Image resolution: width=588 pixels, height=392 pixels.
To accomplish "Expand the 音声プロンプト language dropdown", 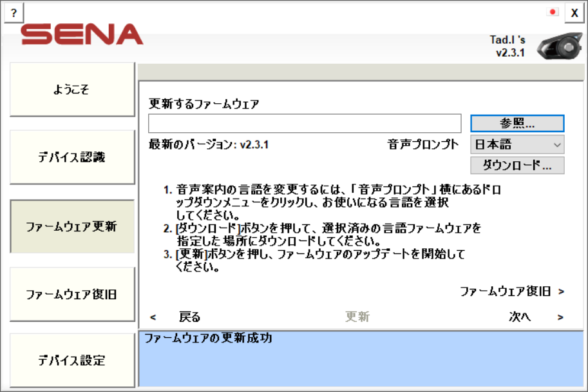I will 517,144.
